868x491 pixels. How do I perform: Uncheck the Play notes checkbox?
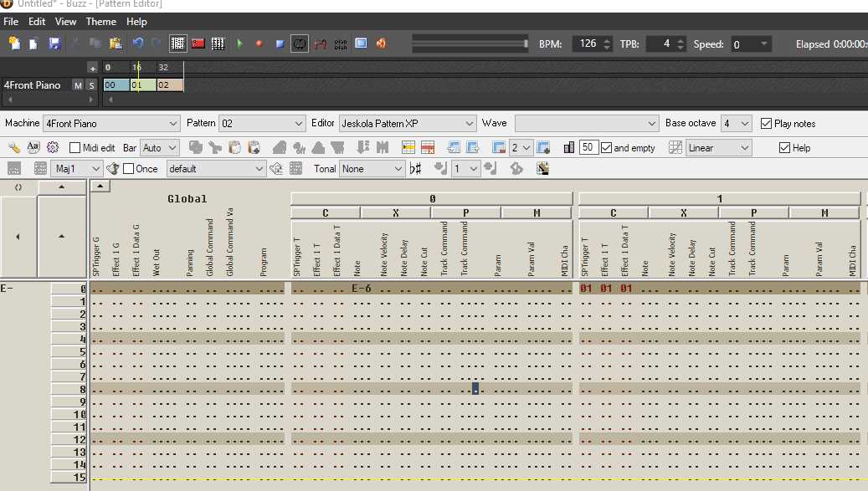[x=767, y=124]
